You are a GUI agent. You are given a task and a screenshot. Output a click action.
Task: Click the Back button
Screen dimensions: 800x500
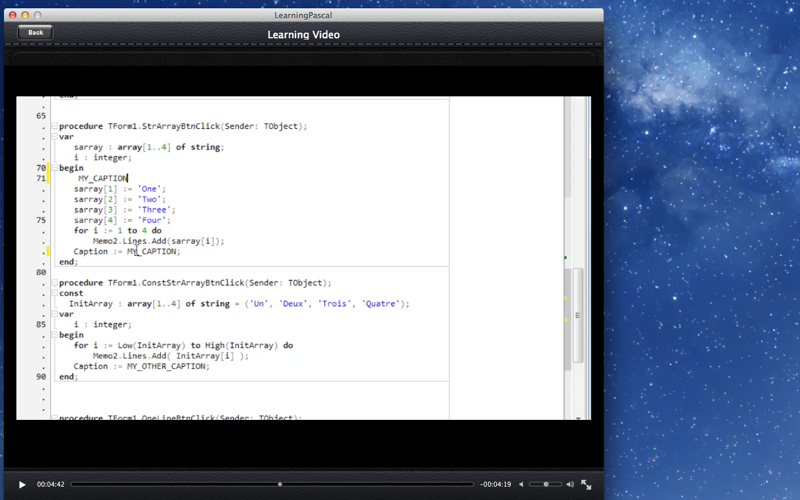coord(35,33)
